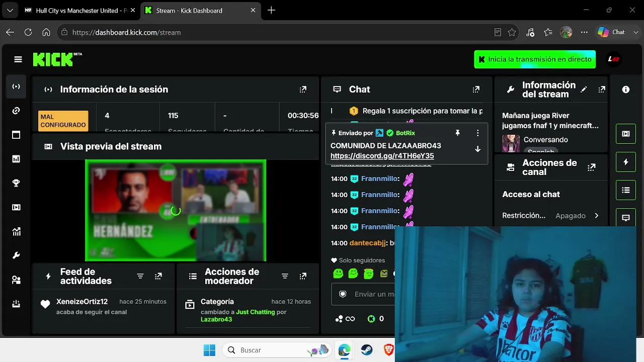Image resolution: width=644 pixels, height=362 pixels.
Task: Pop out the Feed de actividades panel
Action: tap(158, 276)
